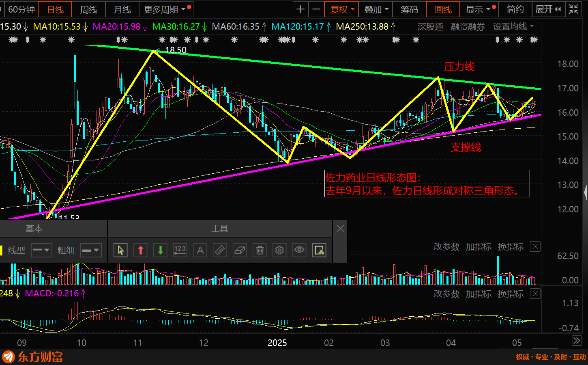Open the 粗细 line thickness dropdown
The image size is (588, 365).
point(90,250)
